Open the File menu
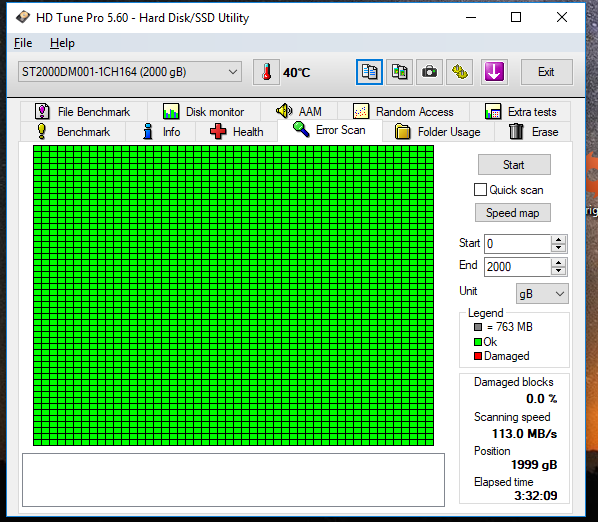 [x=23, y=43]
